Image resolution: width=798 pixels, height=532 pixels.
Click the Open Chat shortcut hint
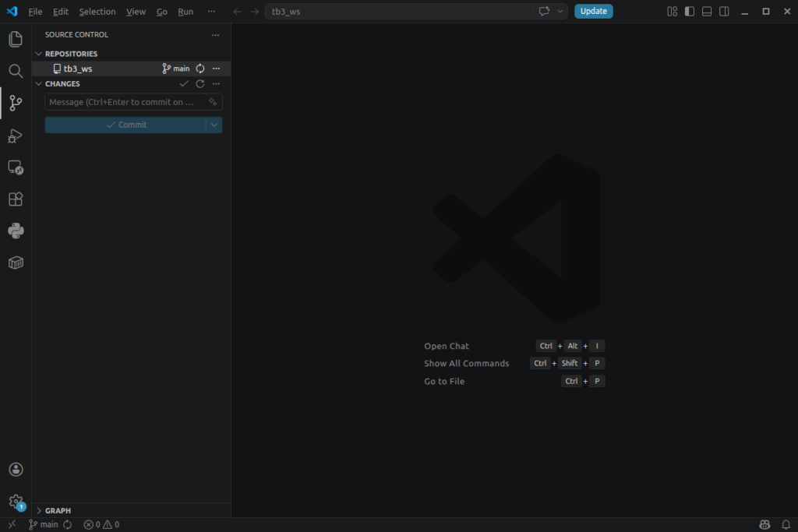(x=447, y=346)
